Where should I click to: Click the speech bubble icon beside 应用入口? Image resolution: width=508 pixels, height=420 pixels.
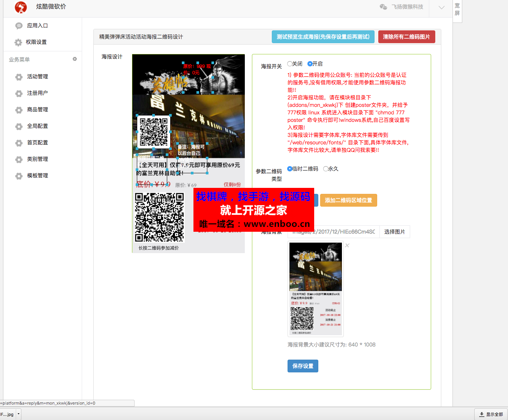tap(19, 26)
